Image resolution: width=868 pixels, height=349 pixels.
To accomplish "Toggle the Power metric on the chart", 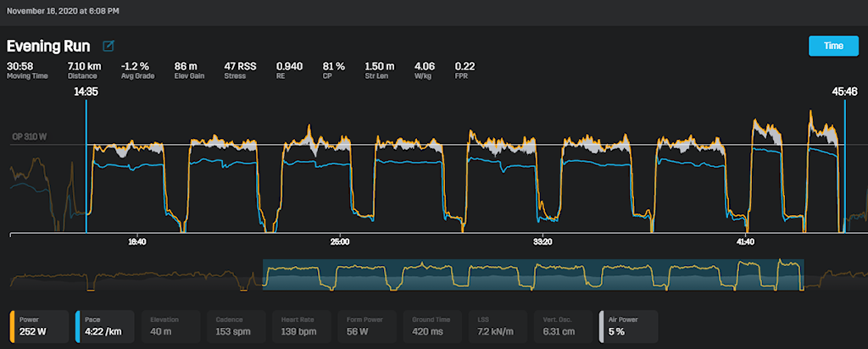I will (39, 327).
